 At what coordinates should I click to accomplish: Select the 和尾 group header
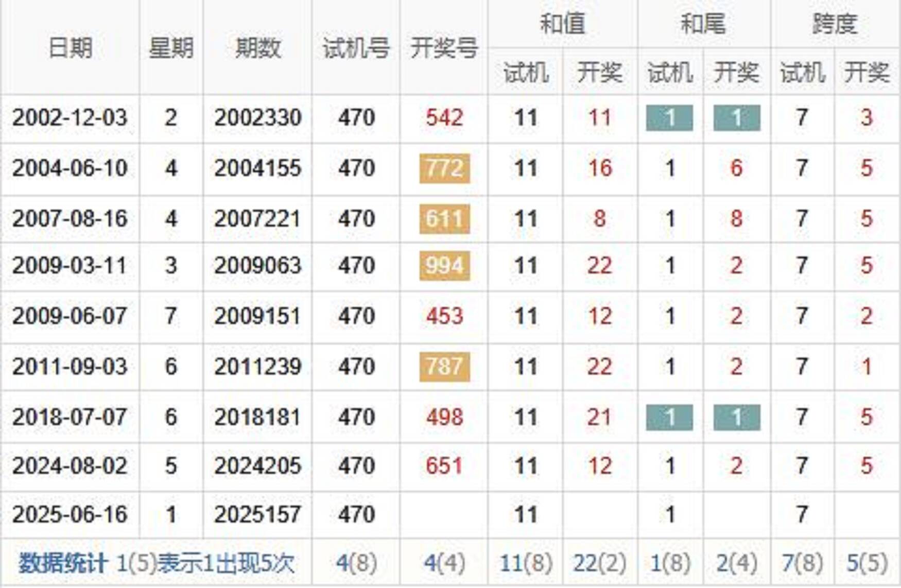click(703, 24)
